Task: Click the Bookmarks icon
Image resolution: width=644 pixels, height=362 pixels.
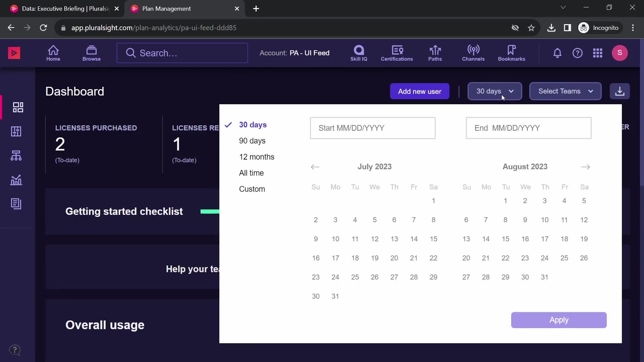Action: (511, 53)
